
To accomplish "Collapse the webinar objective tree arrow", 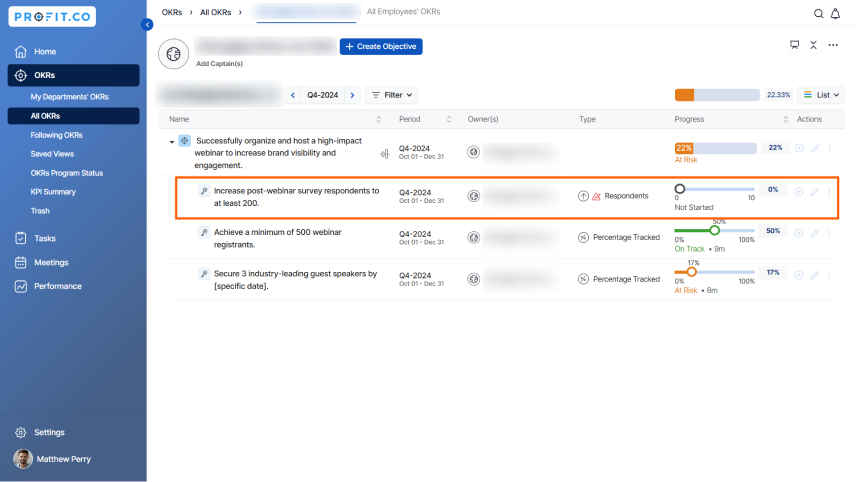I will (171, 142).
